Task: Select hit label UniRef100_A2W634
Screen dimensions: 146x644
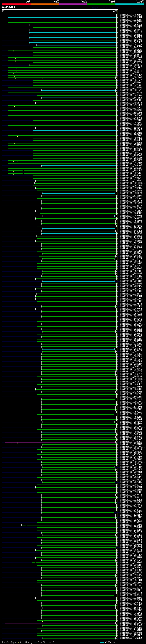Action: 131,487
